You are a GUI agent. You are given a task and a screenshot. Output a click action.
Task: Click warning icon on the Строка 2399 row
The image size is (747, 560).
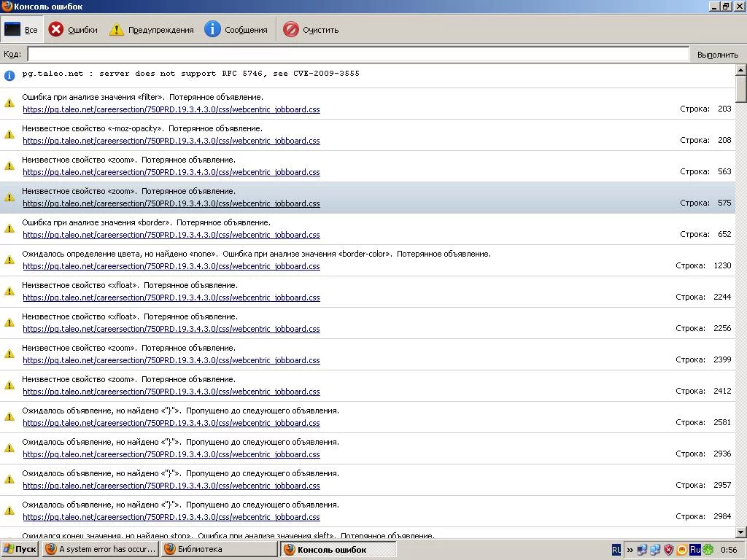click(x=9, y=354)
